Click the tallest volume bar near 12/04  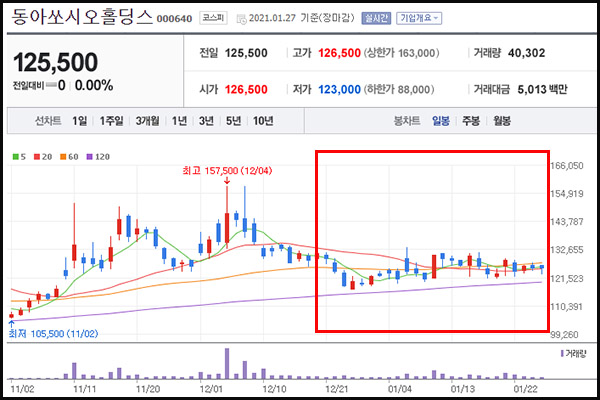pos(227,364)
